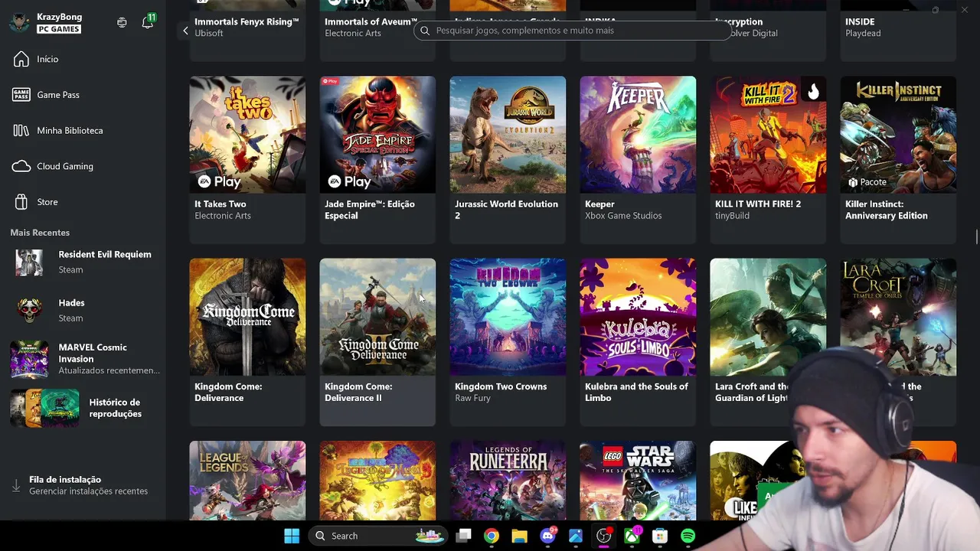Viewport: 980px width, 551px height.
Task: Open KILL IT WITH FIRE! 2 cover
Action: pyautogui.click(x=768, y=135)
